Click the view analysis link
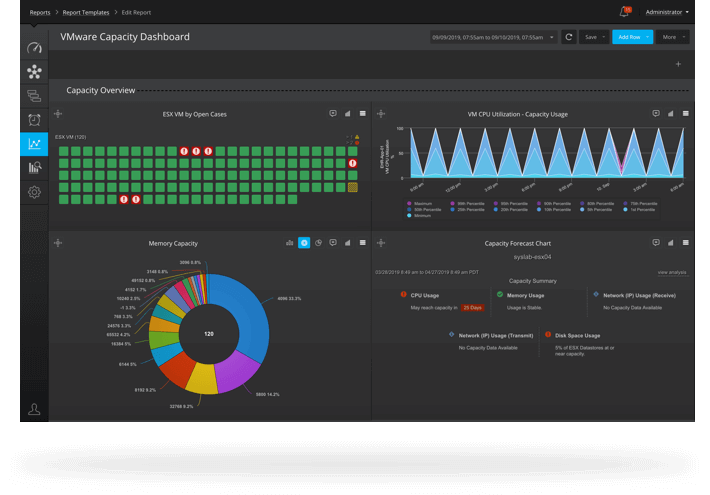 (x=672, y=272)
